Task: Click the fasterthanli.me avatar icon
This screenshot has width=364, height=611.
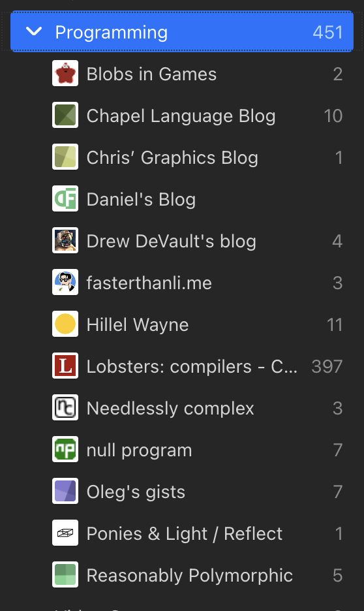Action: point(65,282)
